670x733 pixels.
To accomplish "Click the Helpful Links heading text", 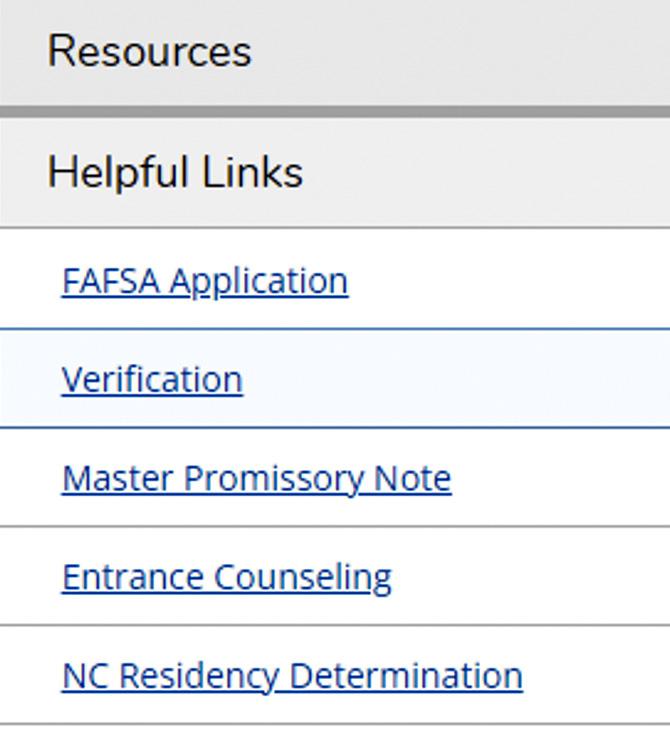I will point(175,173).
